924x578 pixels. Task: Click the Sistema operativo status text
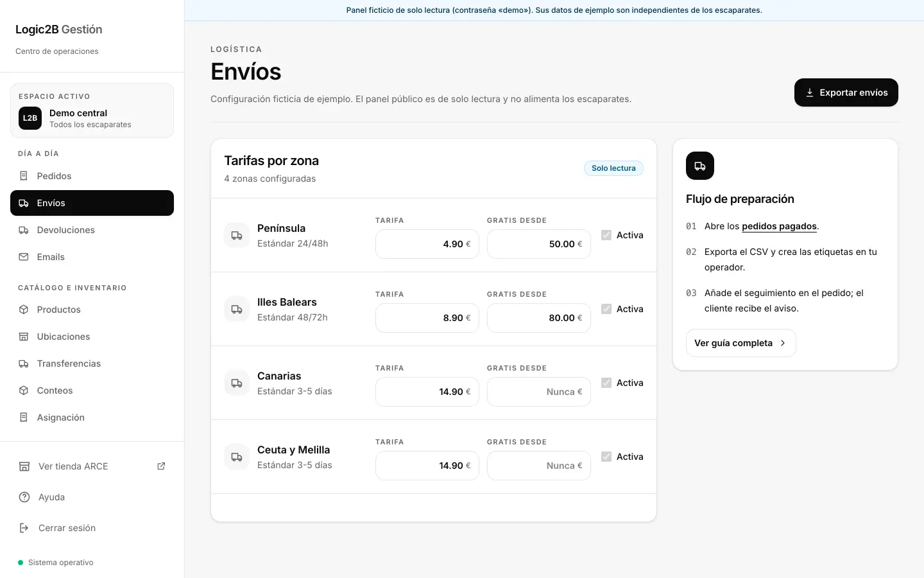(61, 563)
